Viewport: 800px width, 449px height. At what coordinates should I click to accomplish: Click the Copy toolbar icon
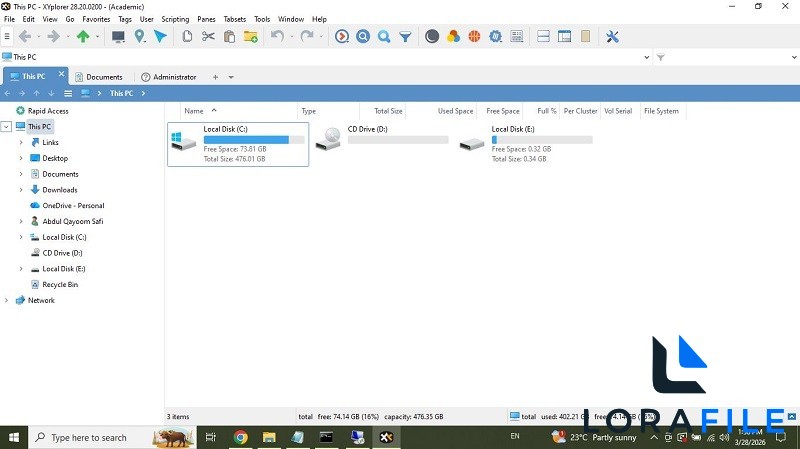pyautogui.click(x=187, y=36)
